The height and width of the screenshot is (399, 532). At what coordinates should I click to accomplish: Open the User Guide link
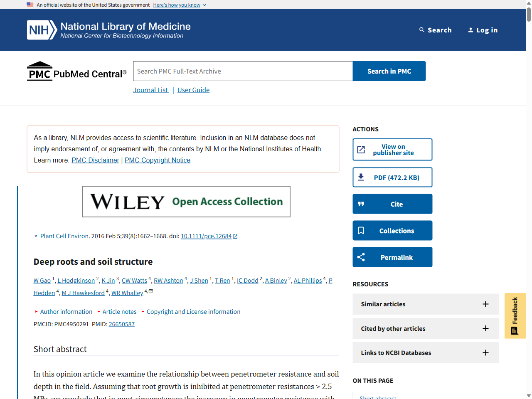click(x=193, y=90)
